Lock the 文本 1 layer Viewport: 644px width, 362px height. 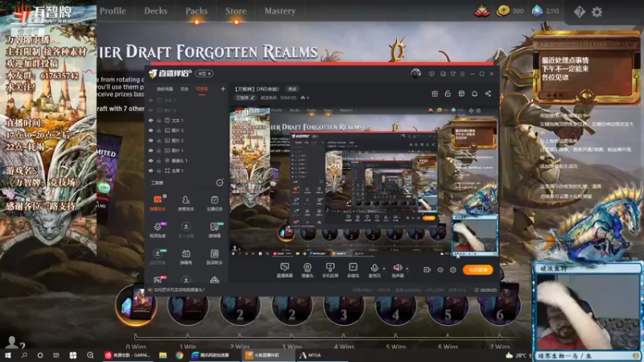[x=159, y=120]
